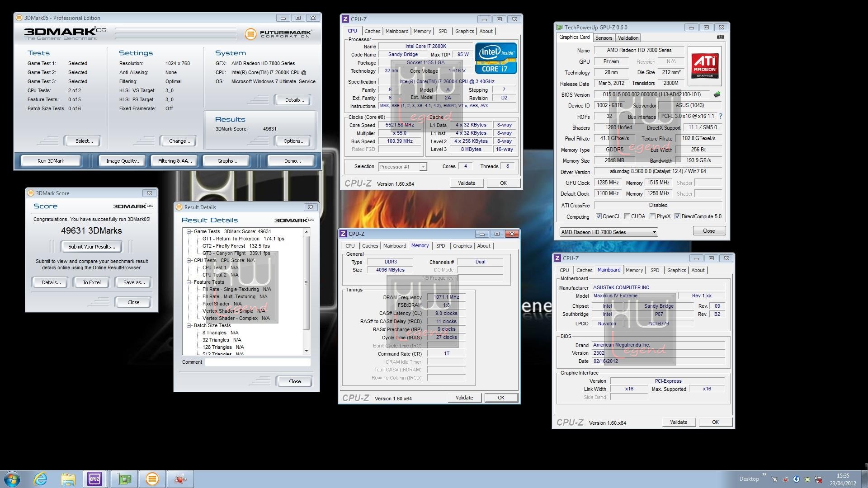Click the title-bar icon of 3DMark05 Professional window
868x488 pixels.
(x=19, y=18)
